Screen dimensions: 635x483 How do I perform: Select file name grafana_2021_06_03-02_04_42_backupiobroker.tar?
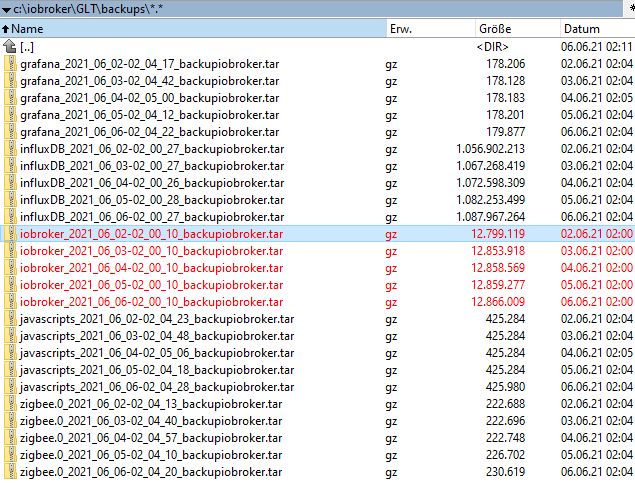[x=149, y=81]
